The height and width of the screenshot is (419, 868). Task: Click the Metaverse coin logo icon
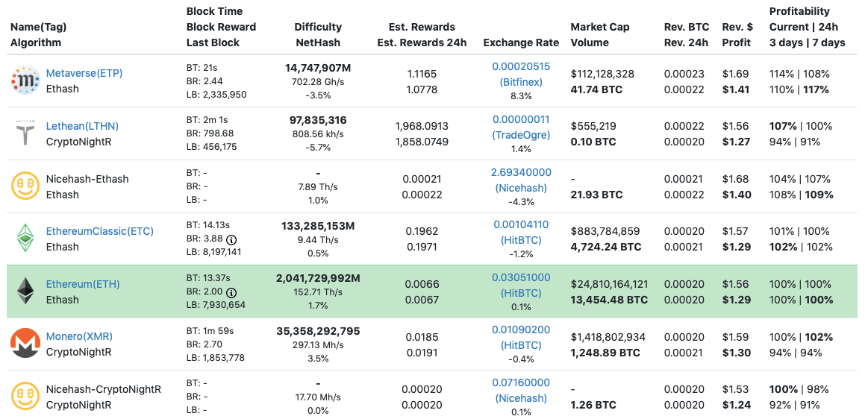click(25, 81)
